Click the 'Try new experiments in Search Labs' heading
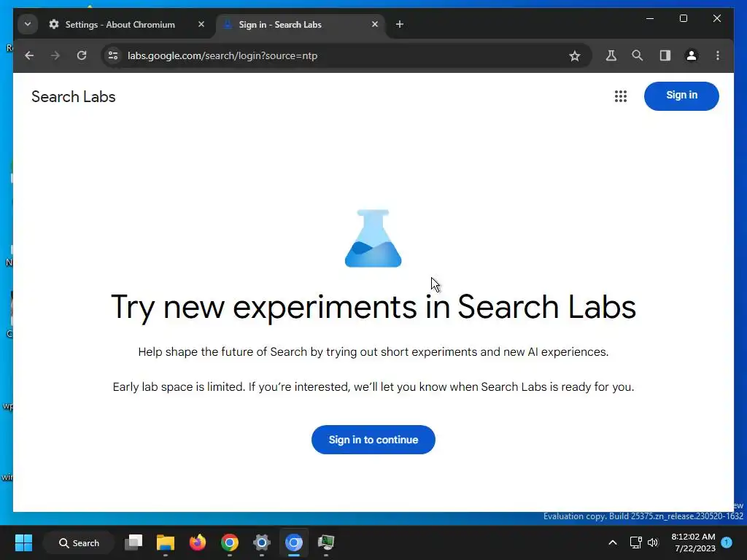The image size is (747, 560). click(x=373, y=307)
